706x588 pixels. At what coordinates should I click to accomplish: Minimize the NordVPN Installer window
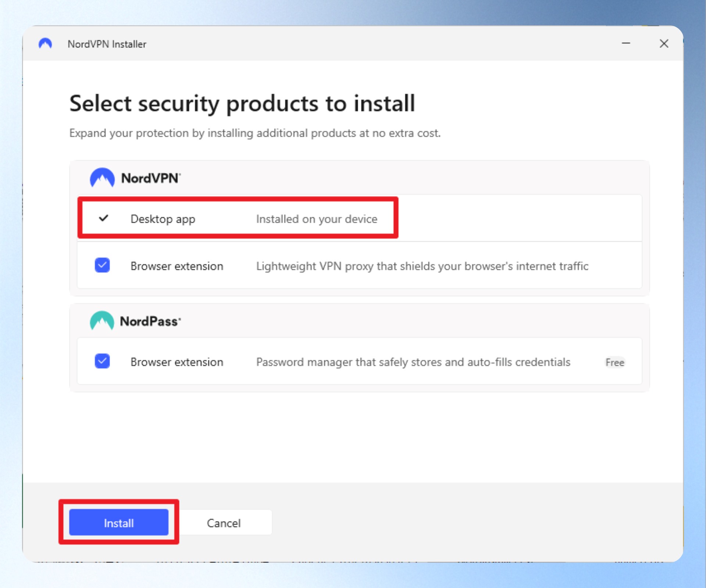tap(626, 43)
